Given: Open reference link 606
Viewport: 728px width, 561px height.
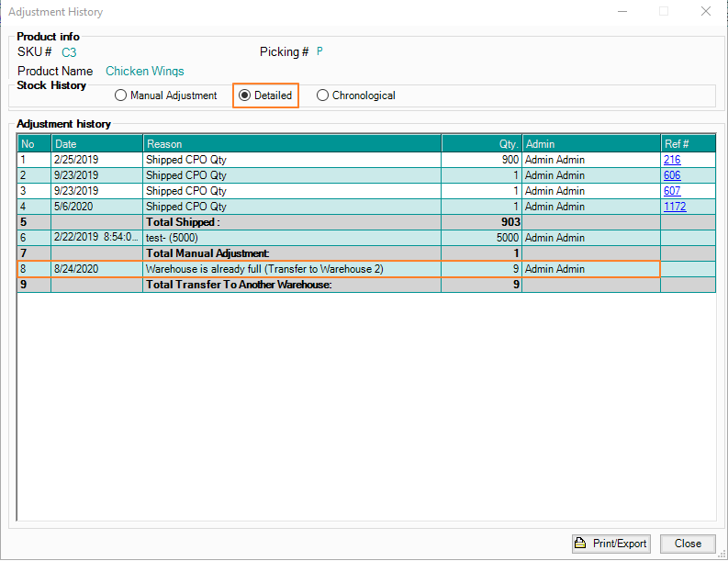Looking at the screenshot, I should coord(671,175).
